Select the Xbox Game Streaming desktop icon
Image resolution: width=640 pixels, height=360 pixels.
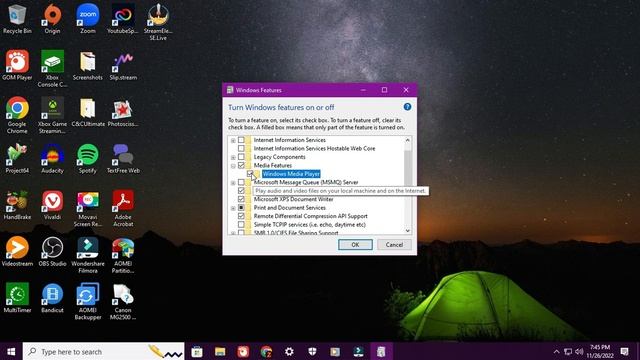[x=52, y=115]
